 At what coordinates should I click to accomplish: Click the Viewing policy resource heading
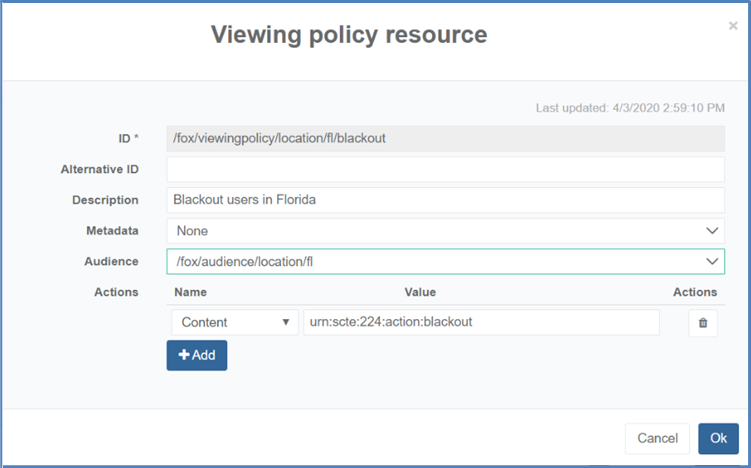(x=349, y=35)
